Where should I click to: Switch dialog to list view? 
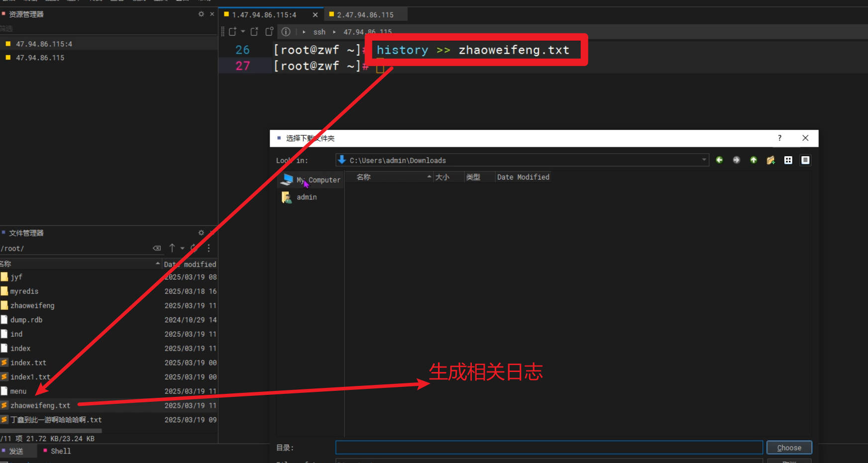pyautogui.click(x=788, y=160)
